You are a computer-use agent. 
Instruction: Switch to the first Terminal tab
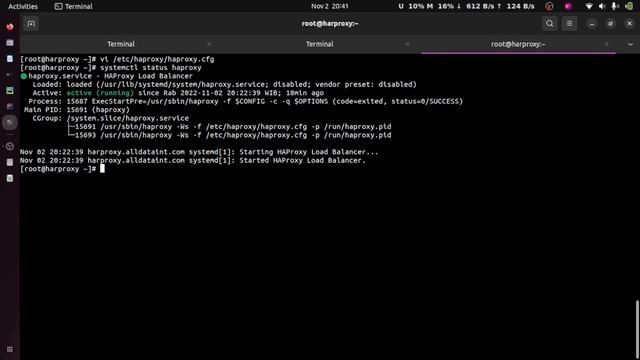(121, 44)
